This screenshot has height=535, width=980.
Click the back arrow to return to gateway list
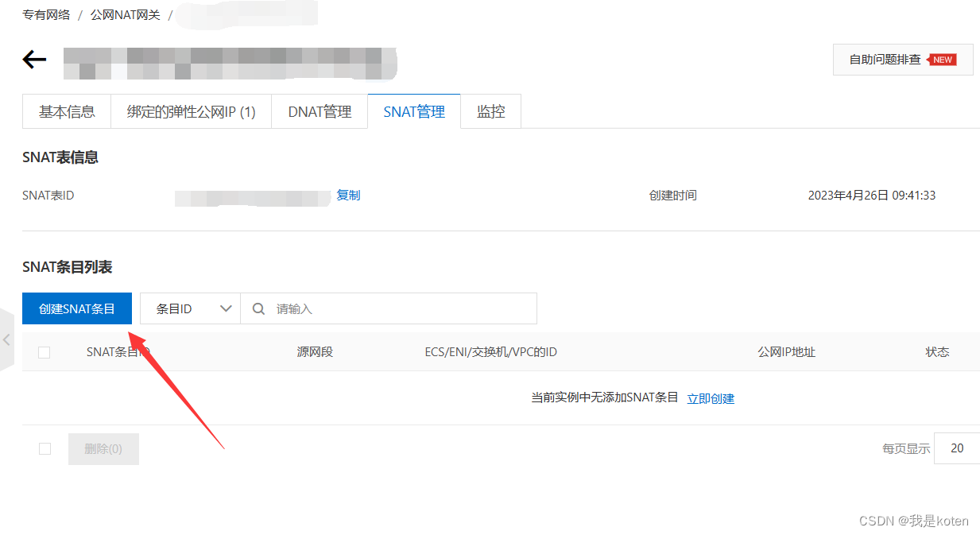coord(34,58)
